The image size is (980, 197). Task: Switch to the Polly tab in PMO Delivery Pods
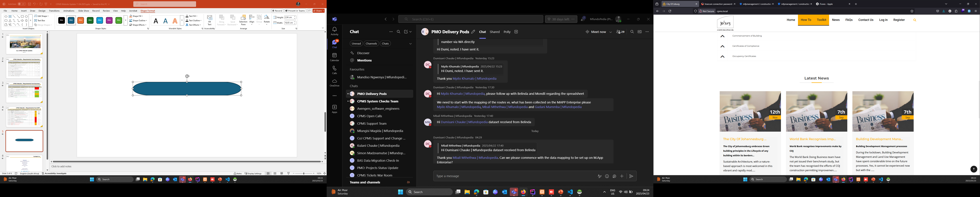click(x=507, y=32)
